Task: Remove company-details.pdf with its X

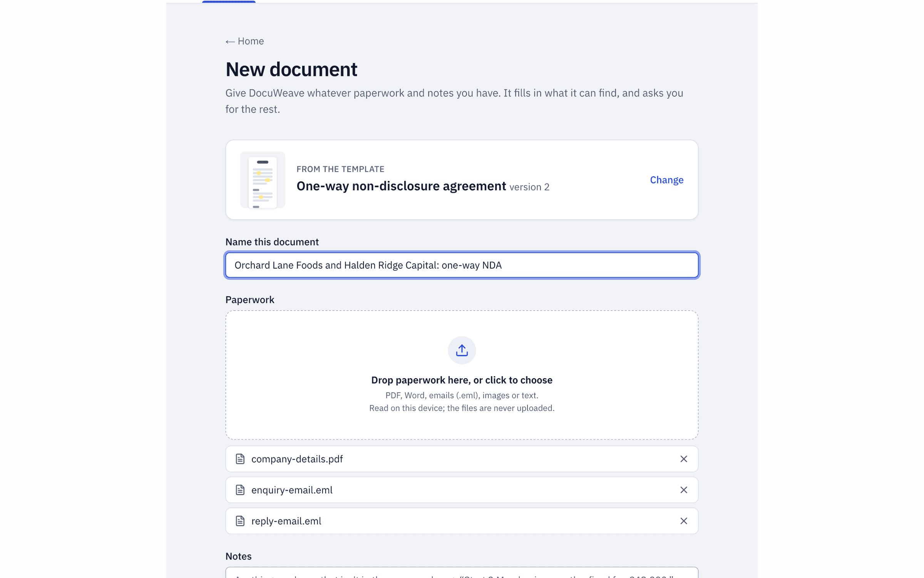Action: click(x=683, y=459)
